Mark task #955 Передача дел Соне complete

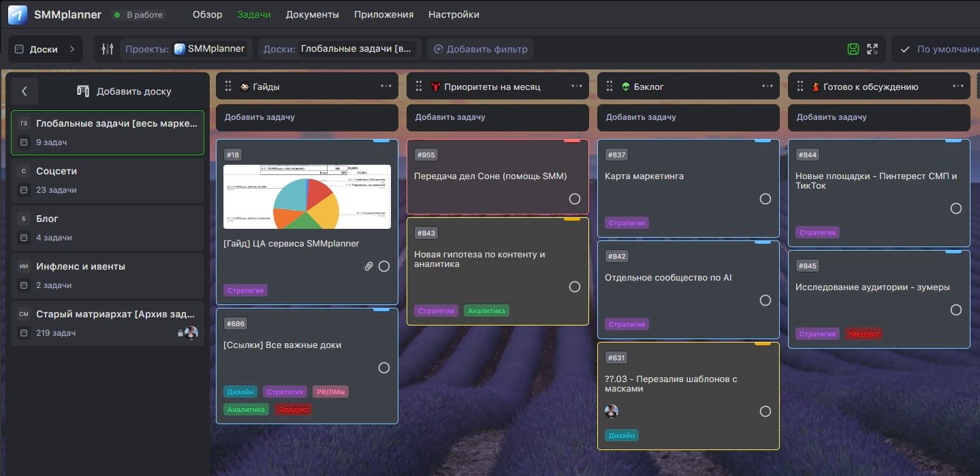pyautogui.click(x=574, y=199)
